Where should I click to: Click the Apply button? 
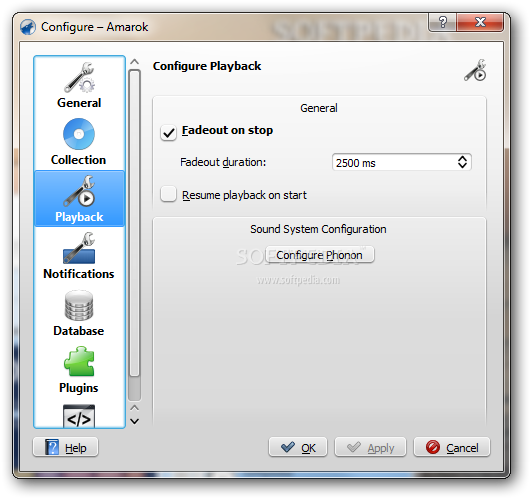[x=370, y=447]
